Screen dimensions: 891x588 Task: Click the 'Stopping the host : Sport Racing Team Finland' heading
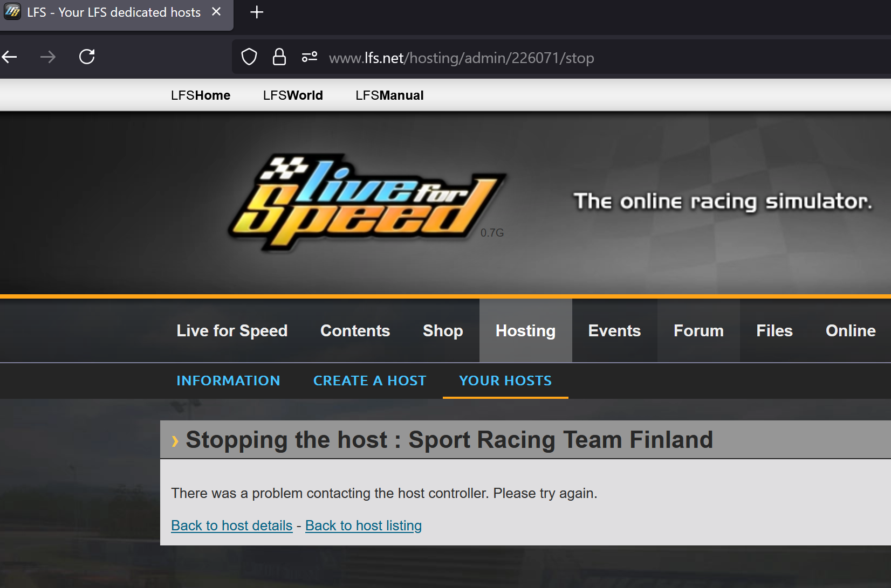pos(449,440)
